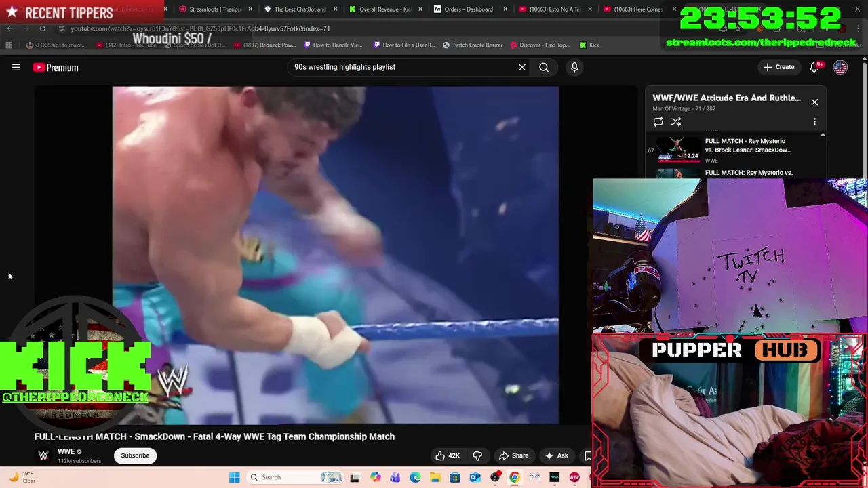
Task: Close the Streamloots tab
Action: coord(250,9)
